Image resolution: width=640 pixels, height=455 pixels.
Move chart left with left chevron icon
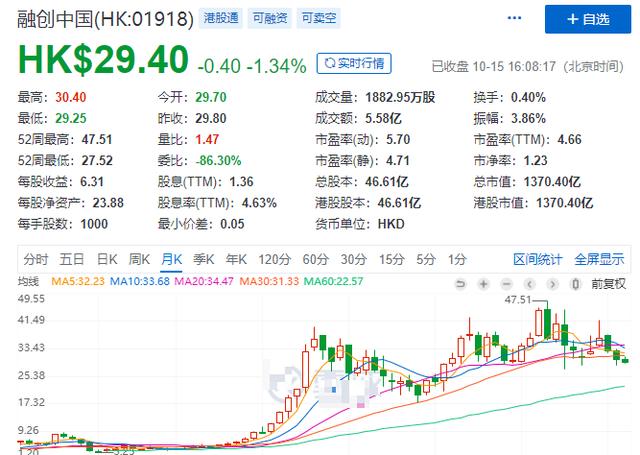click(x=530, y=284)
